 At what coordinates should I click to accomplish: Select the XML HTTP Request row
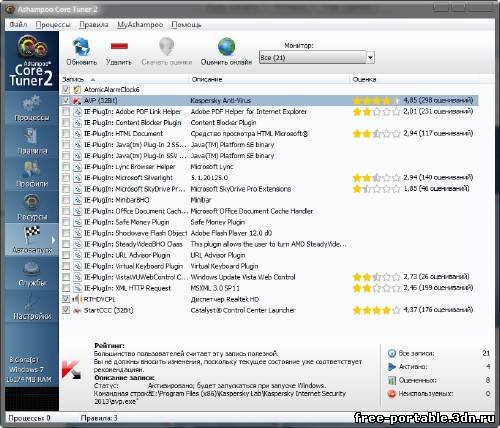point(269,288)
